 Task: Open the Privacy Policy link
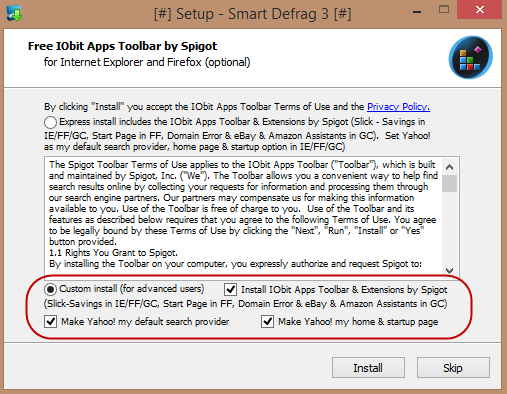(x=398, y=107)
